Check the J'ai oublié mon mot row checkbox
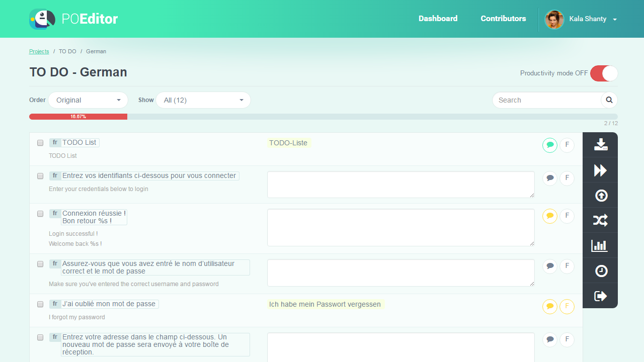 [40, 304]
